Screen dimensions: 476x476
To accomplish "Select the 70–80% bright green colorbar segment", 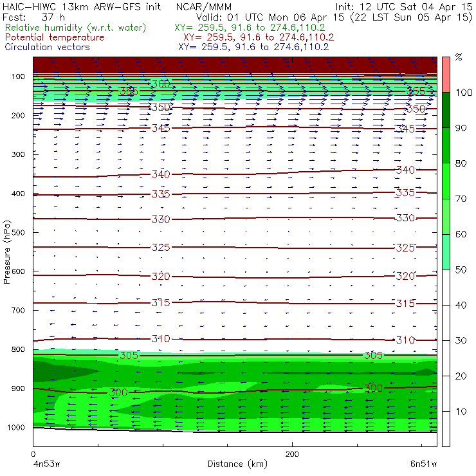I will (446, 181).
